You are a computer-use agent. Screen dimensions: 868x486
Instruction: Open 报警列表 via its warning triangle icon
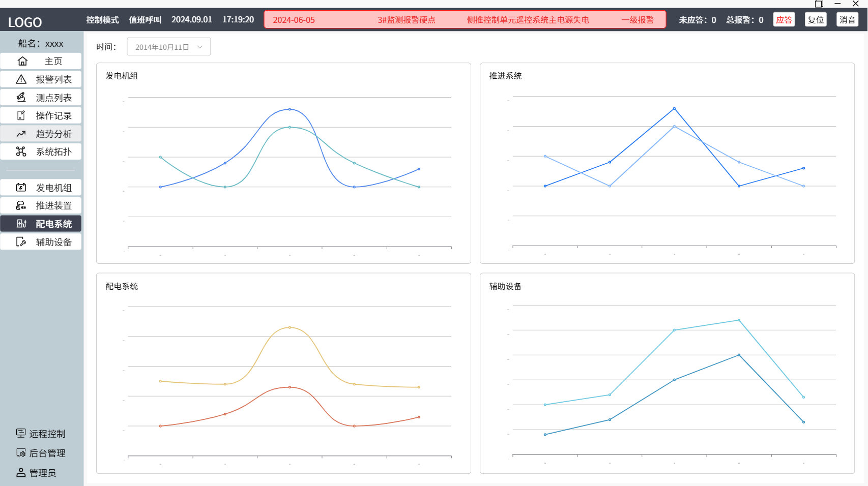(21, 79)
